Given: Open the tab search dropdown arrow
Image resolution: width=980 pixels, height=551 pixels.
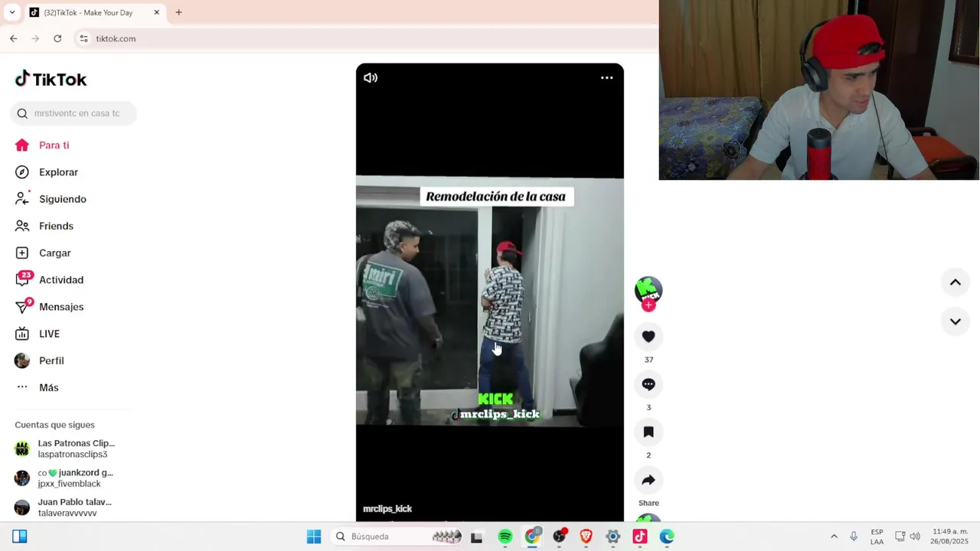Looking at the screenshot, I should pyautogui.click(x=11, y=12).
